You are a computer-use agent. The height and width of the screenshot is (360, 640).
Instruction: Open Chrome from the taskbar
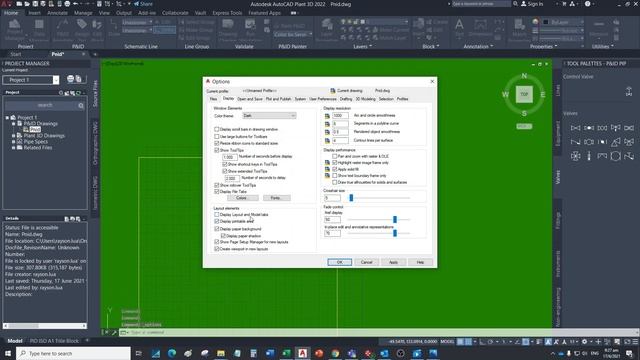tap(335, 353)
